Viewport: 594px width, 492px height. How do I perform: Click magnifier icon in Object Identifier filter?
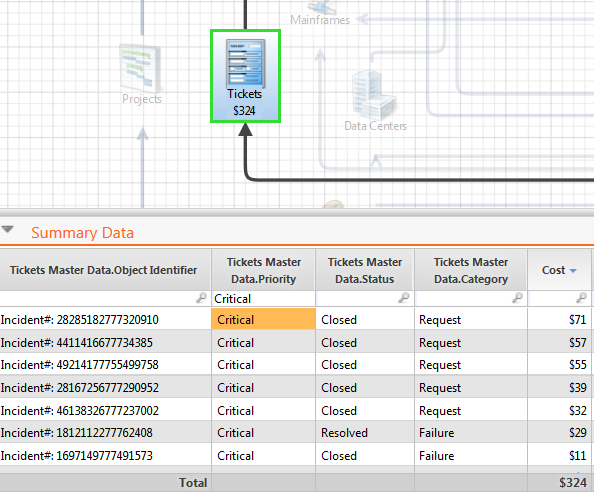[201, 298]
